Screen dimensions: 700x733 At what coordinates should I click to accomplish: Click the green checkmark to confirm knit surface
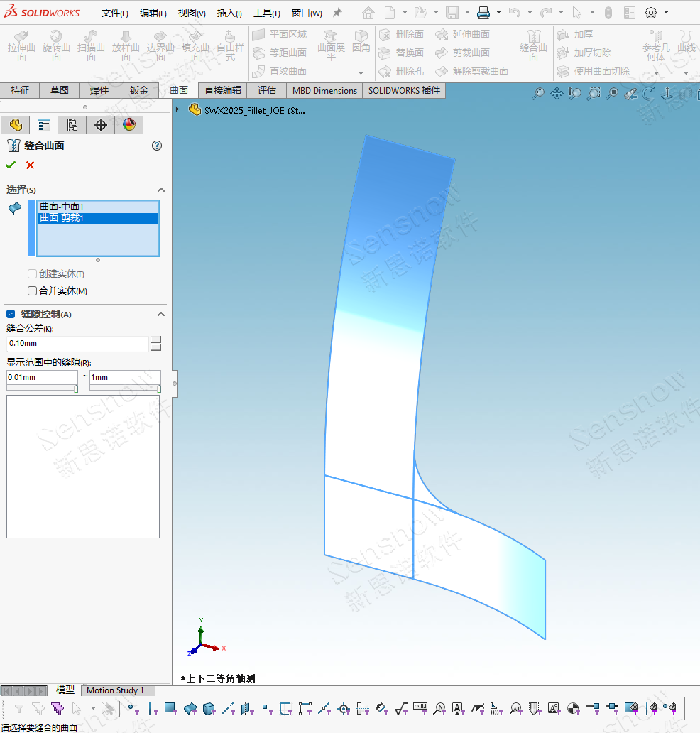[11, 165]
